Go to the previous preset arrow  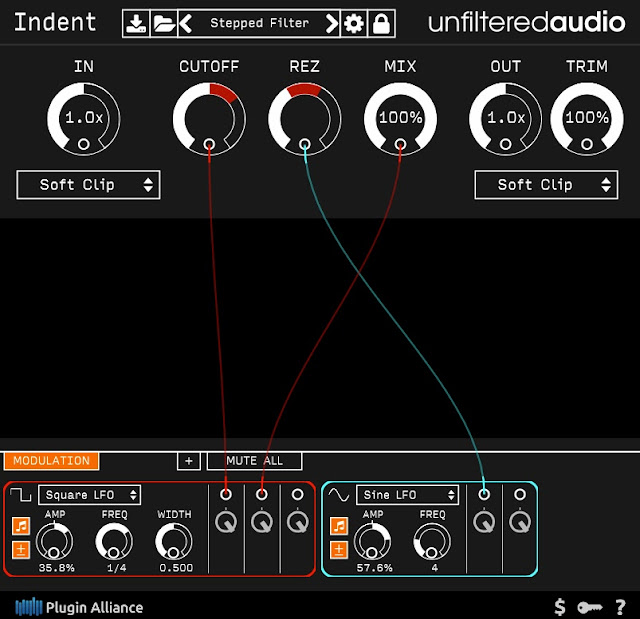pyautogui.click(x=186, y=24)
